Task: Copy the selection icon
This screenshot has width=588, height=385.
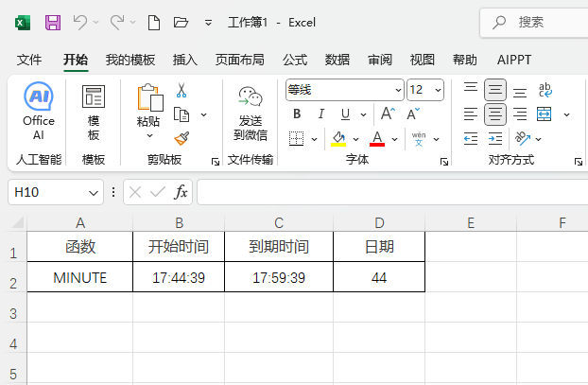Action: (182, 114)
